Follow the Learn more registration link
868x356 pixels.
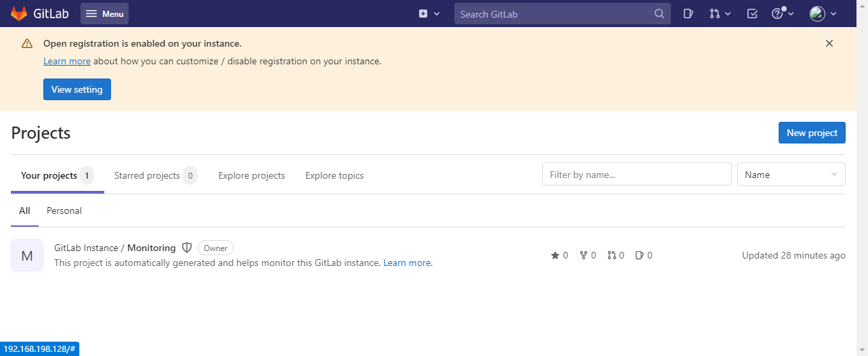(x=67, y=61)
